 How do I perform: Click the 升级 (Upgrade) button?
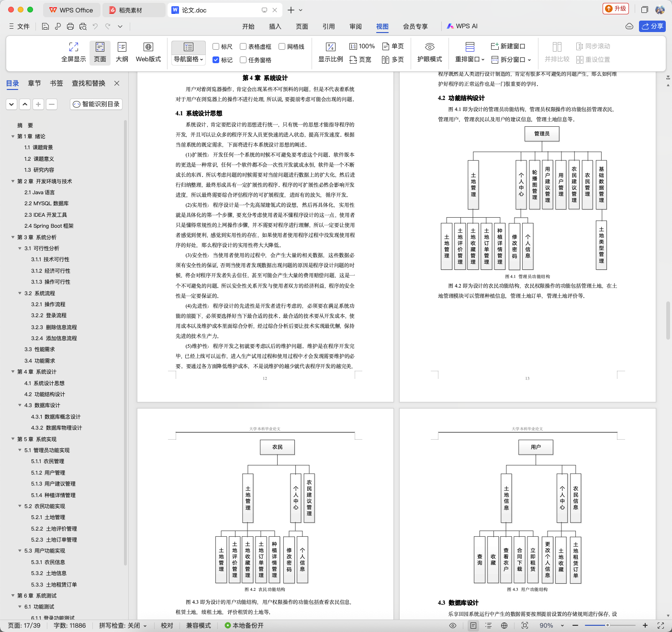(616, 9)
